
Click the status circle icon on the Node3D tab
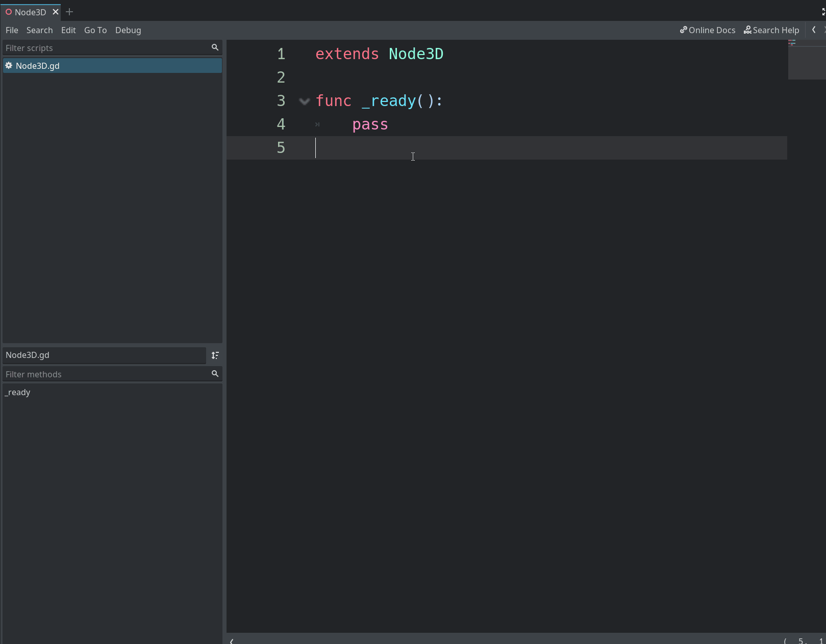tap(9, 12)
